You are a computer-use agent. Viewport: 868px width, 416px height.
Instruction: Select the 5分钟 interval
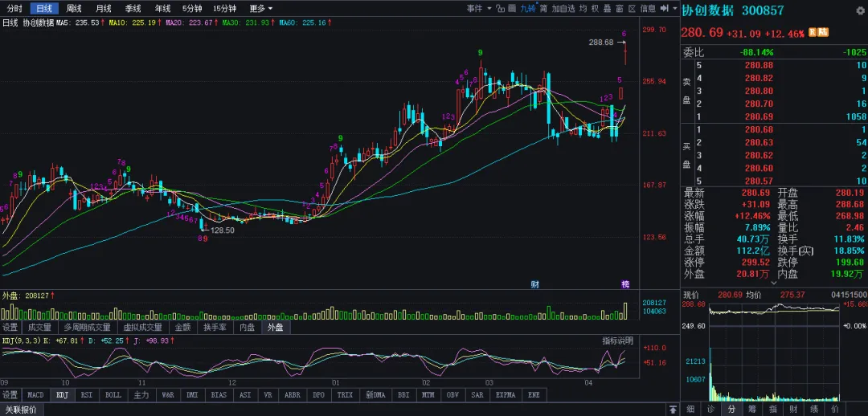coord(194,8)
